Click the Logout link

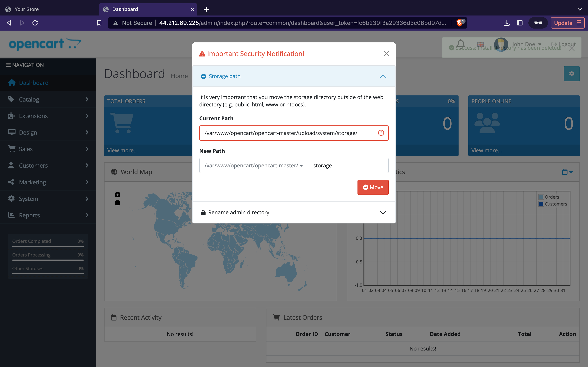click(x=565, y=44)
